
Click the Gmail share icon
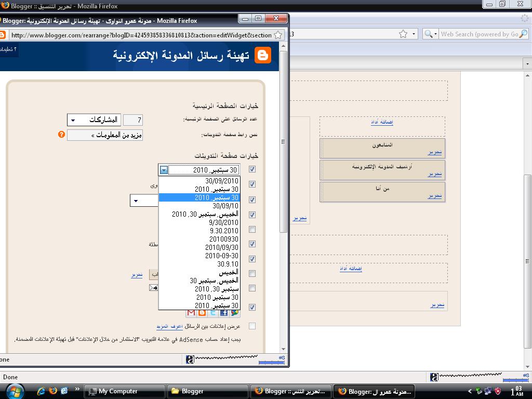coord(191,313)
